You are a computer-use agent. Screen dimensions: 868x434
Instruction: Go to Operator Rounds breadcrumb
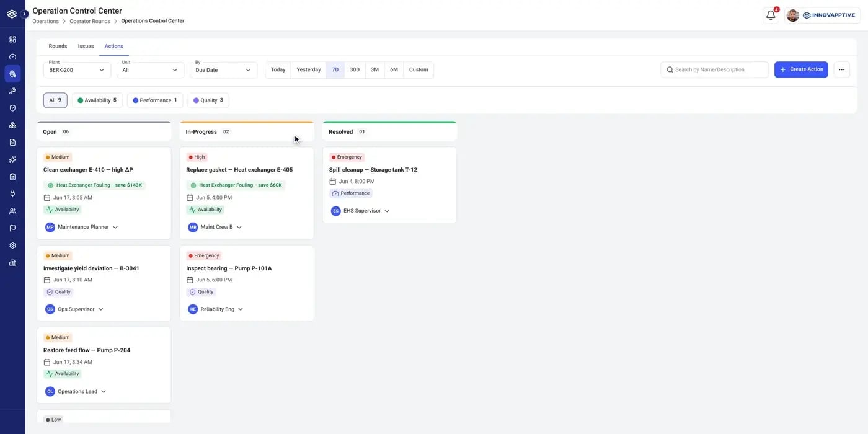click(90, 21)
